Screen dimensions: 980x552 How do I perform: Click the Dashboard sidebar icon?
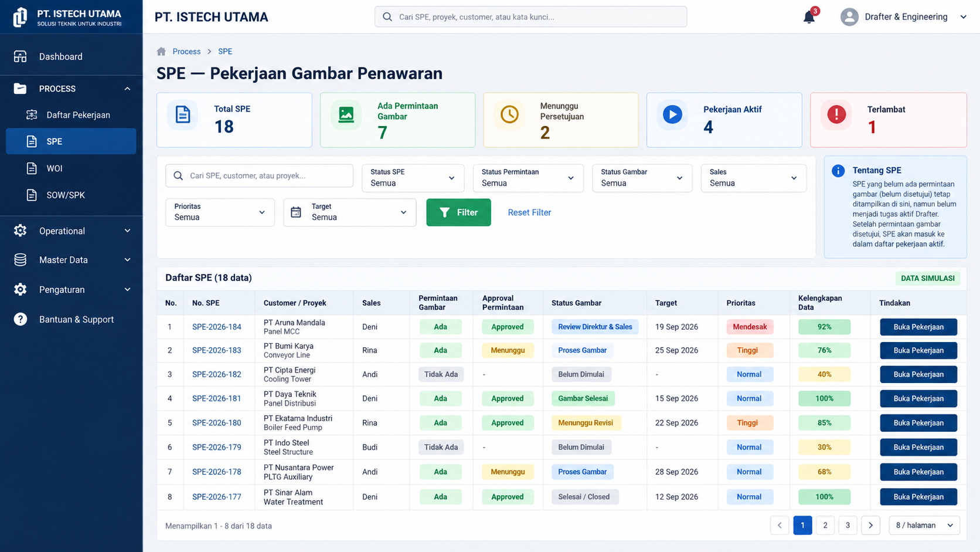(21, 56)
